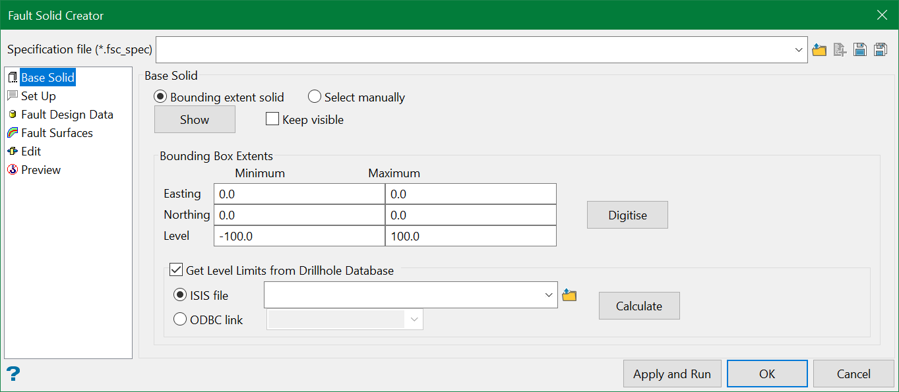899x392 pixels.
Task: Uncheck Get Level Limits from Drillhole Database
Action: pos(175,271)
